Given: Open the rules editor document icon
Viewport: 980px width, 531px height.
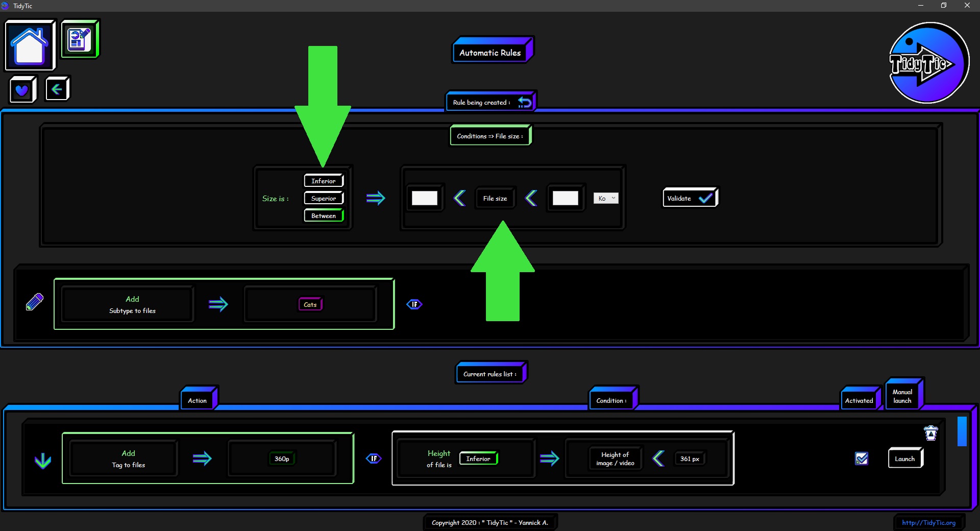Looking at the screenshot, I should click(80, 39).
